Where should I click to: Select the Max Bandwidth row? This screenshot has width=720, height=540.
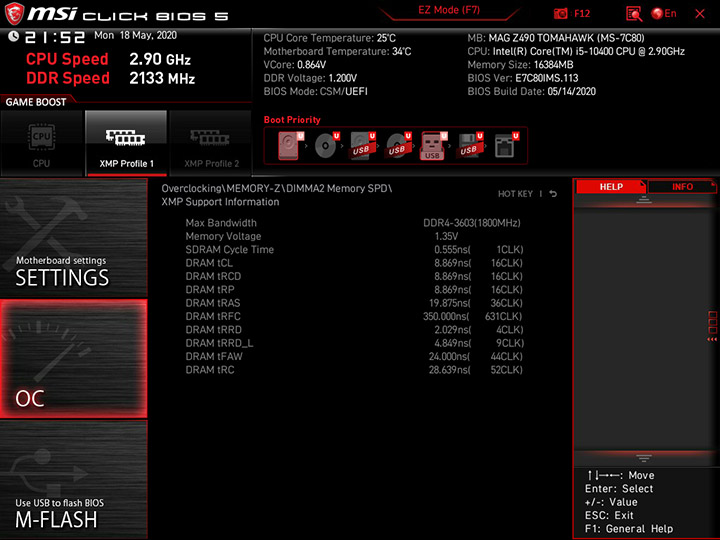click(x=354, y=223)
